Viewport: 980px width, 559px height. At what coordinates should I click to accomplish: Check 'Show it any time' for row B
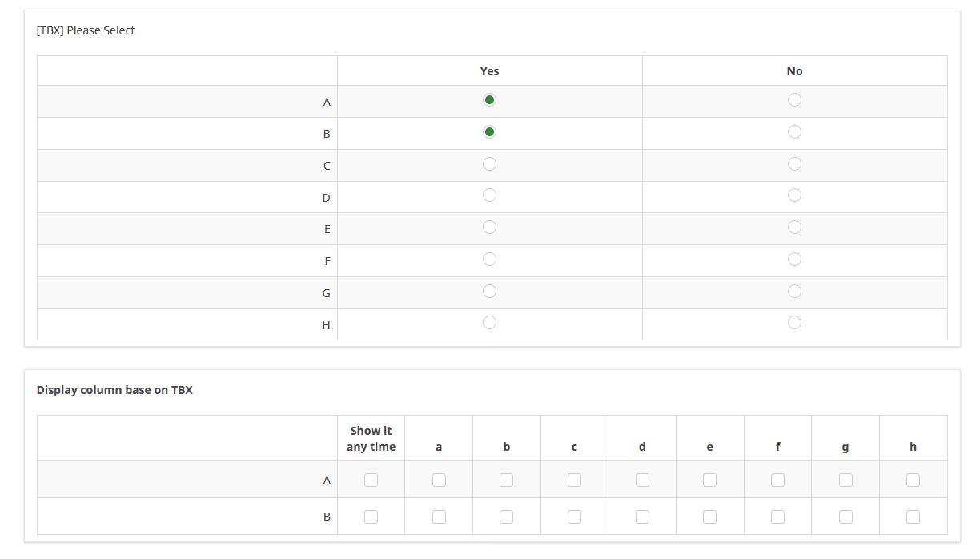[371, 517]
